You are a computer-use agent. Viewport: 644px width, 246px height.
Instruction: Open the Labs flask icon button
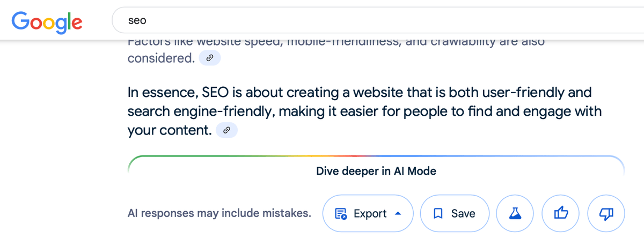(516, 213)
